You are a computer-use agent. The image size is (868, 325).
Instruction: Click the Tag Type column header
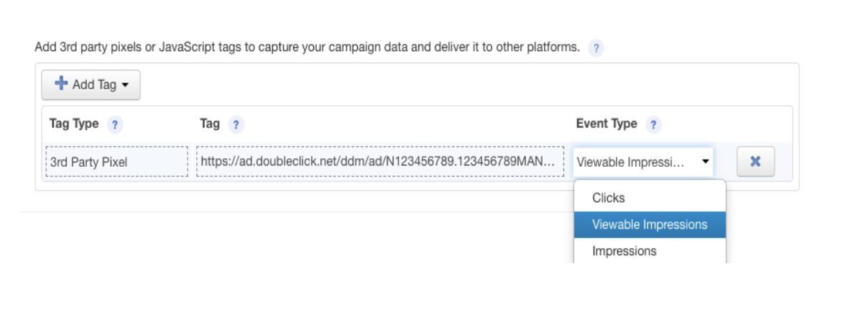point(74,124)
